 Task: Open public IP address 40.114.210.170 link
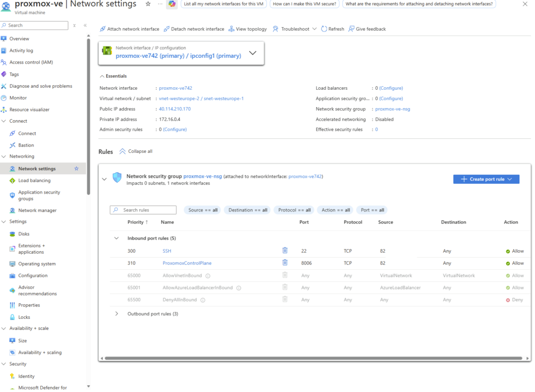tap(175, 109)
